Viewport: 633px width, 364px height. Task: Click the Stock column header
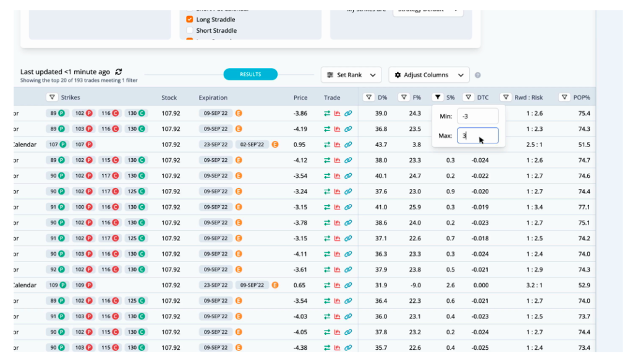click(x=169, y=98)
